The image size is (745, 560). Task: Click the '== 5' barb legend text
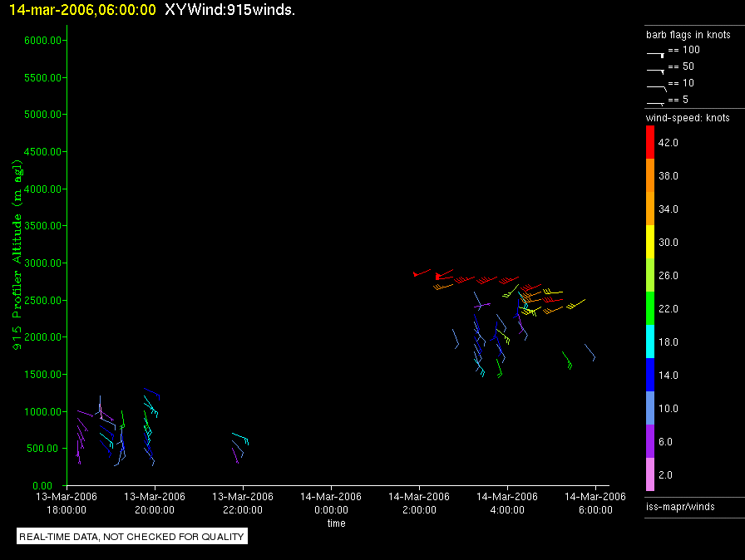(x=678, y=100)
